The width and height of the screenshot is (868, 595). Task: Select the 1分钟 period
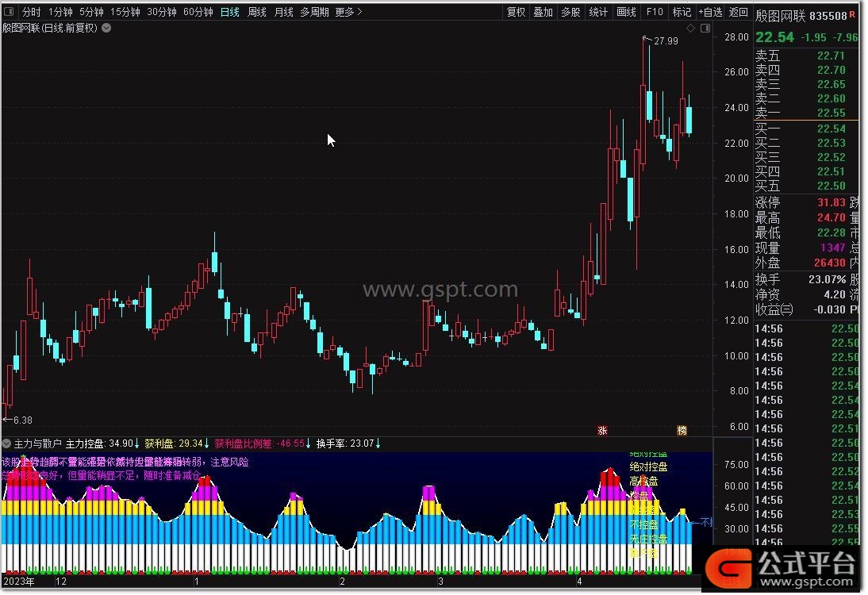click(x=60, y=12)
